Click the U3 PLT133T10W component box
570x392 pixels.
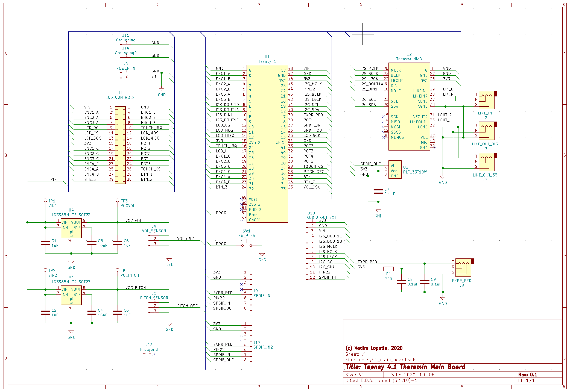[395, 169]
